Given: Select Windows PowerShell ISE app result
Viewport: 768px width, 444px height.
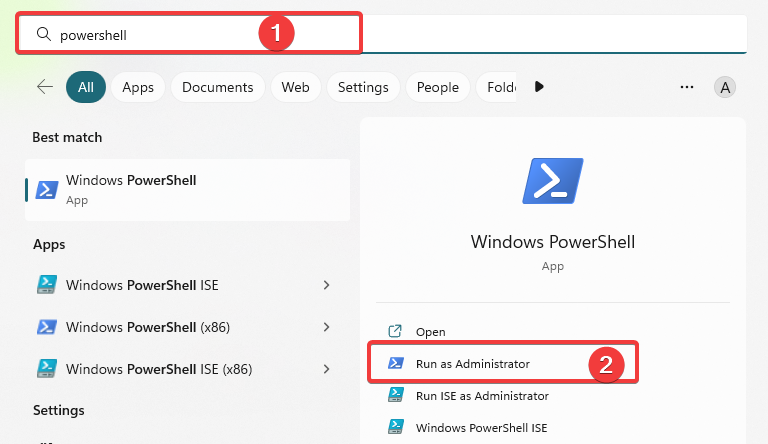Looking at the screenshot, I should tap(188, 285).
